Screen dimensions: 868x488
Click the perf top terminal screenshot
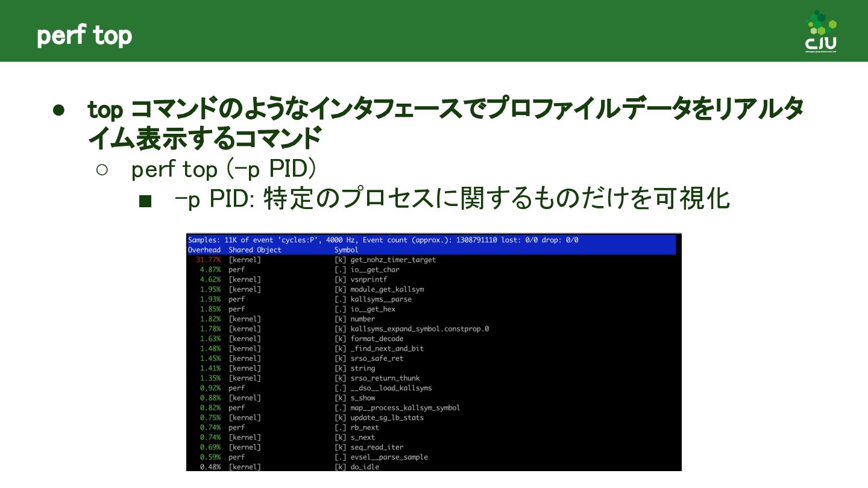pos(434,352)
